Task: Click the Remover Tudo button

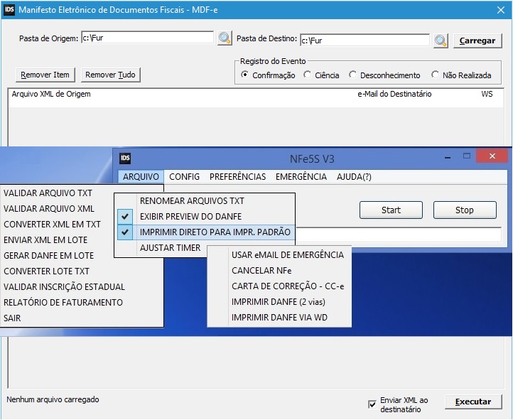Action: 111,75
